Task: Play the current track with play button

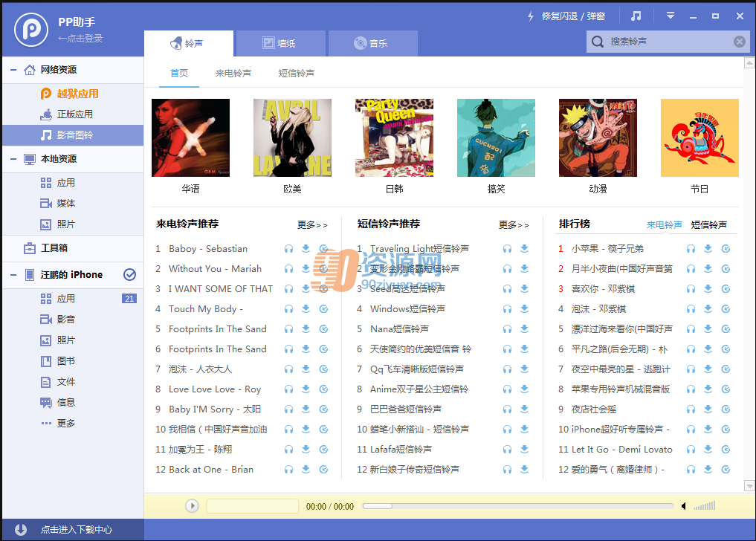Action: pos(192,506)
